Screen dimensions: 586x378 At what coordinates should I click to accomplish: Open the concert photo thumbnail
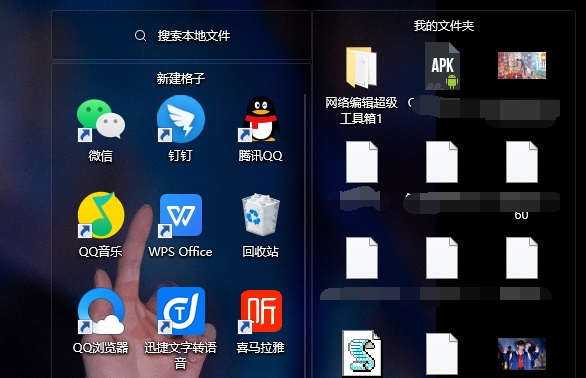tap(522, 354)
